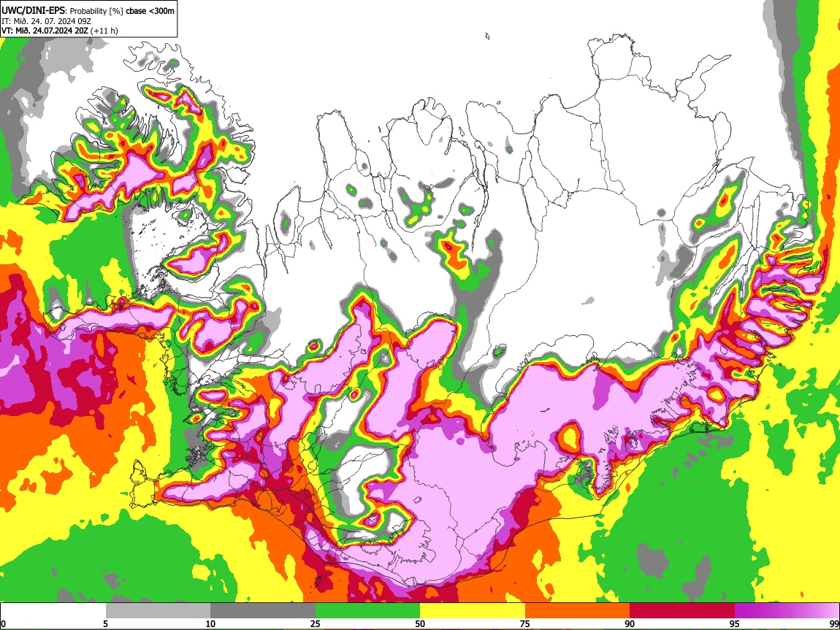Screen dimensions: 840x630
Task: Click the legend label '5'
Action: (105, 623)
